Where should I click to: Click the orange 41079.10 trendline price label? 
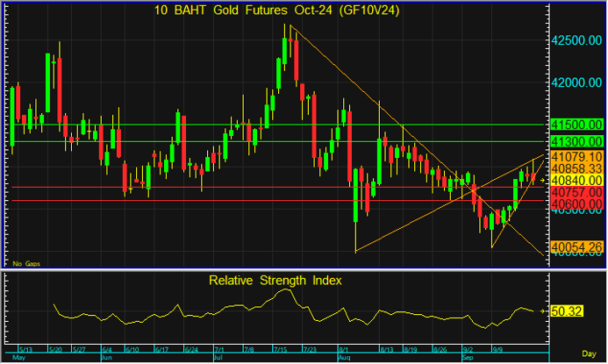coord(576,155)
